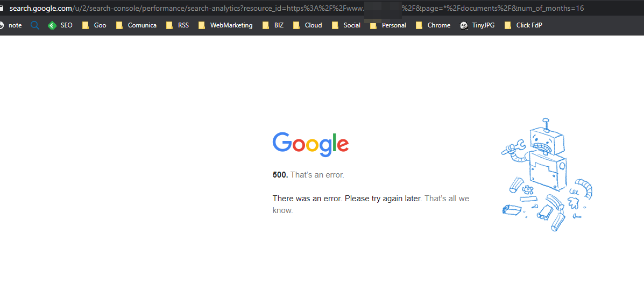Open the Cloud bookmarks folder
The image size is (644, 283).
(x=308, y=25)
